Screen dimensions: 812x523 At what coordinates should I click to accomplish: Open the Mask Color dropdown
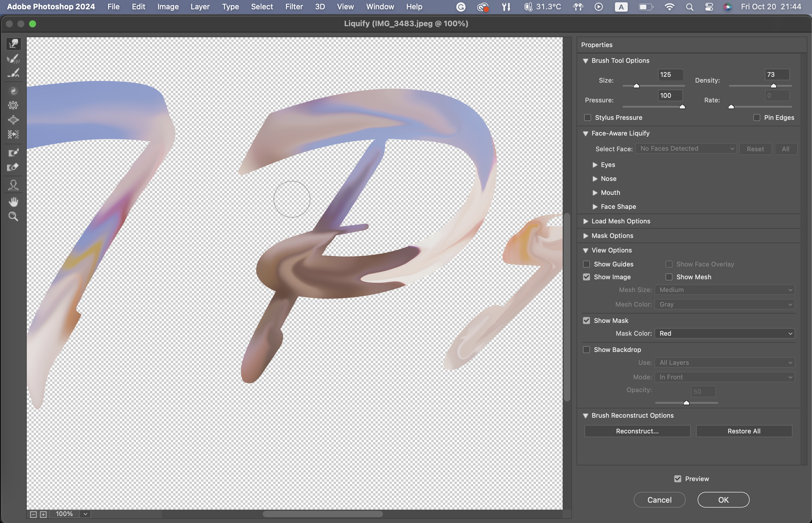(x=725, y=334)
